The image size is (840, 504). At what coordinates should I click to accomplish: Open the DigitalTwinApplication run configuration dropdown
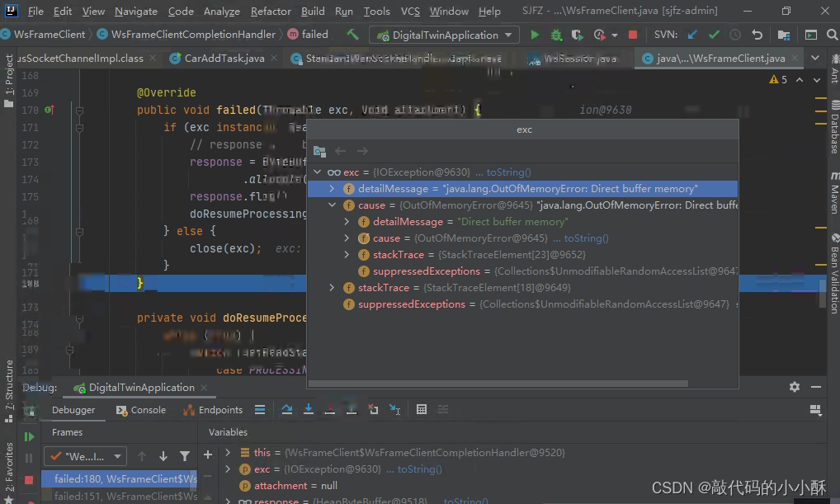point(444,35)
